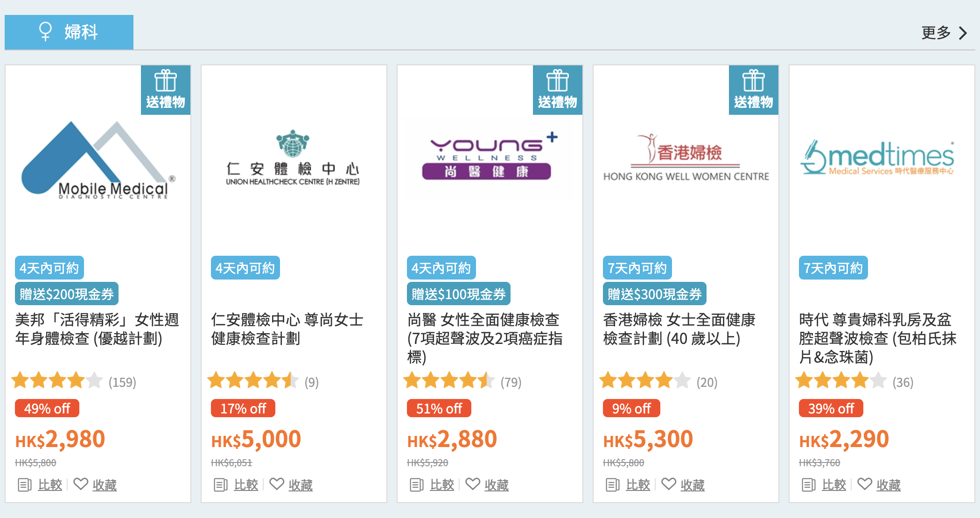Toggle the heart favorite icon on the 香港婦檢 plan
The width and height of the screenshot is (980, 518).
point(669,484)
